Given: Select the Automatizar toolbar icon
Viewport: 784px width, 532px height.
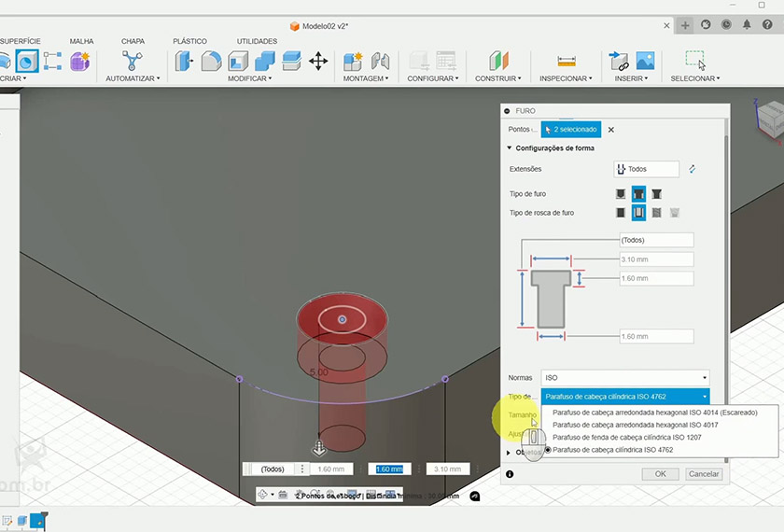Looking at the screenshot, I should coord(133,62).
